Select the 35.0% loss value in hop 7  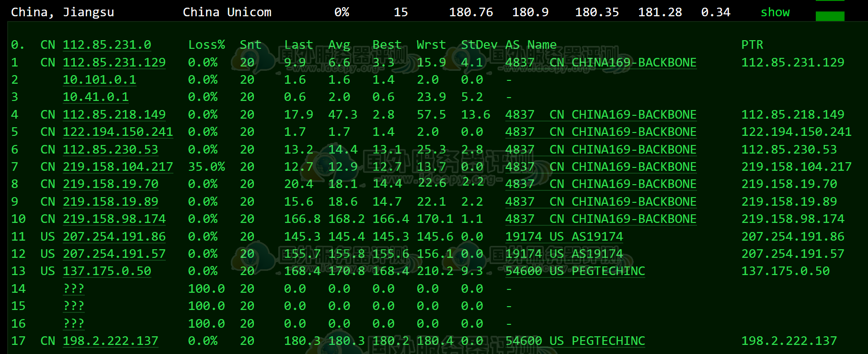(x=206, y=167)
